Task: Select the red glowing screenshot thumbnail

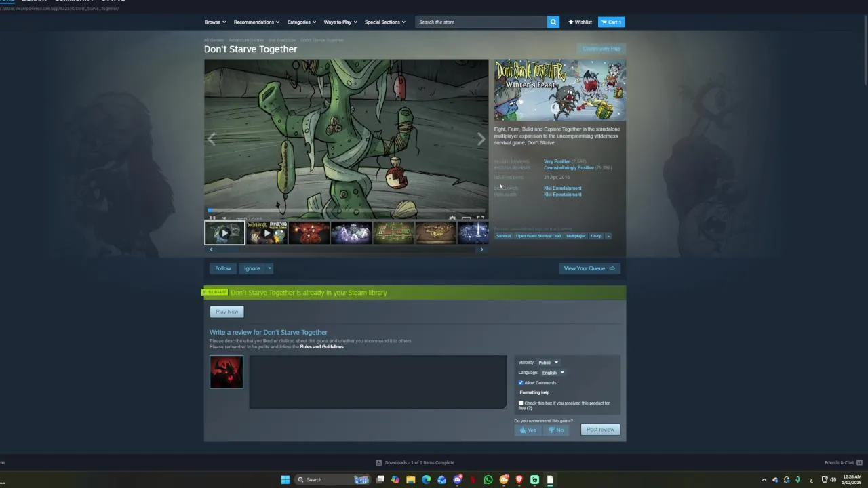Action: [x=309, y=232]
